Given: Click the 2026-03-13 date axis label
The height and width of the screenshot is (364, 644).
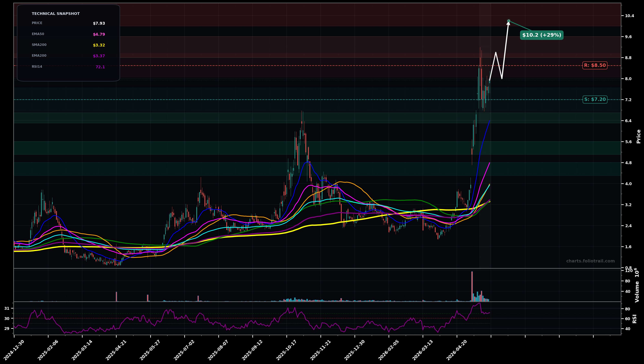Looking at the screenshot, I should click(423, 350).
